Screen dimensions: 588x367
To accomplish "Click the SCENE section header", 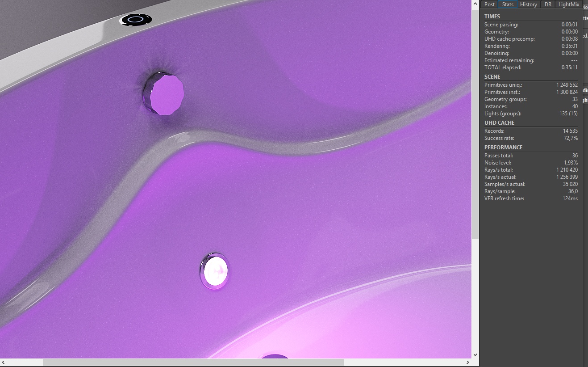I will 492,77.
